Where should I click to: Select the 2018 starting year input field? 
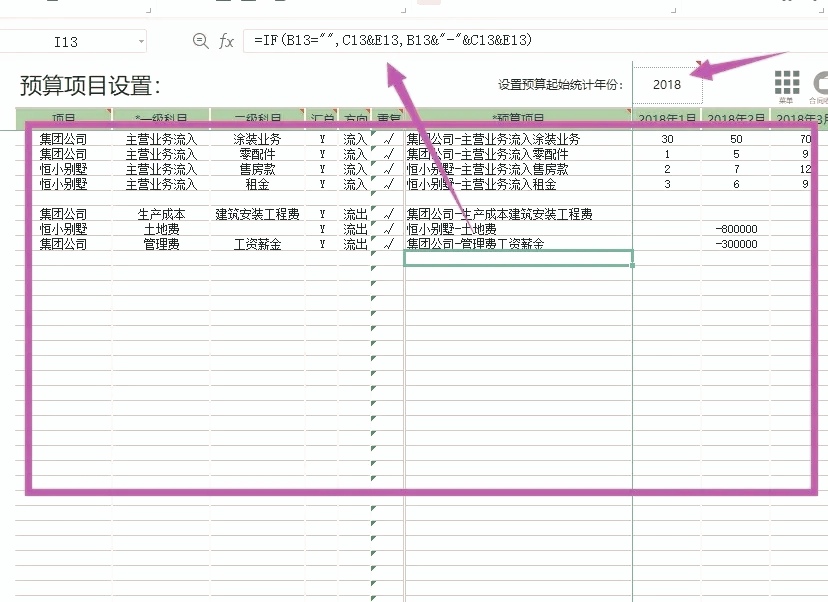pyautogui.click(x=667, y=85)
